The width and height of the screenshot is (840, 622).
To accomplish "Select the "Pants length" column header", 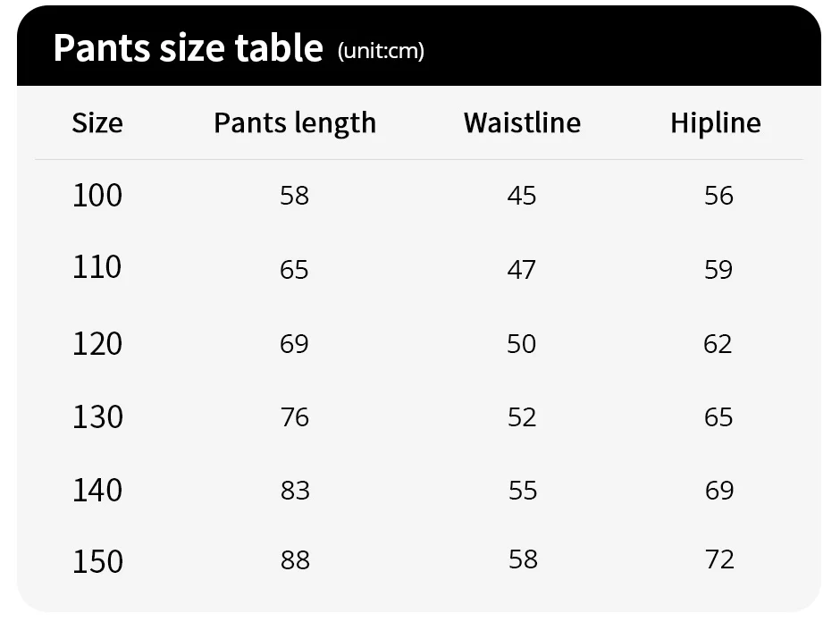I will pos(295,122).
